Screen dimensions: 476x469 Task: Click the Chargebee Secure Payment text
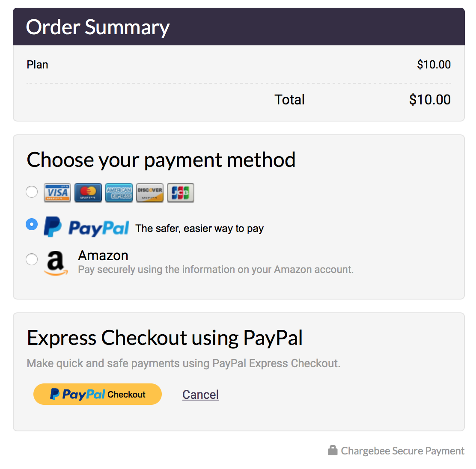point(402,451)
